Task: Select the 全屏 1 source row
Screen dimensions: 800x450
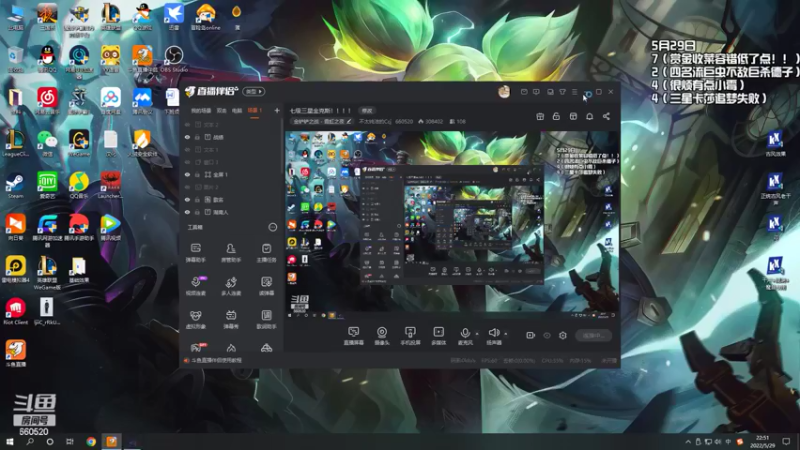Action: click(231, 174)
